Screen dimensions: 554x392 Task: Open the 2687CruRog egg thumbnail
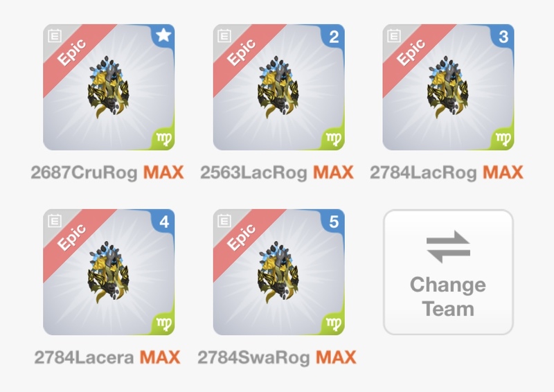tap(108, 87)
